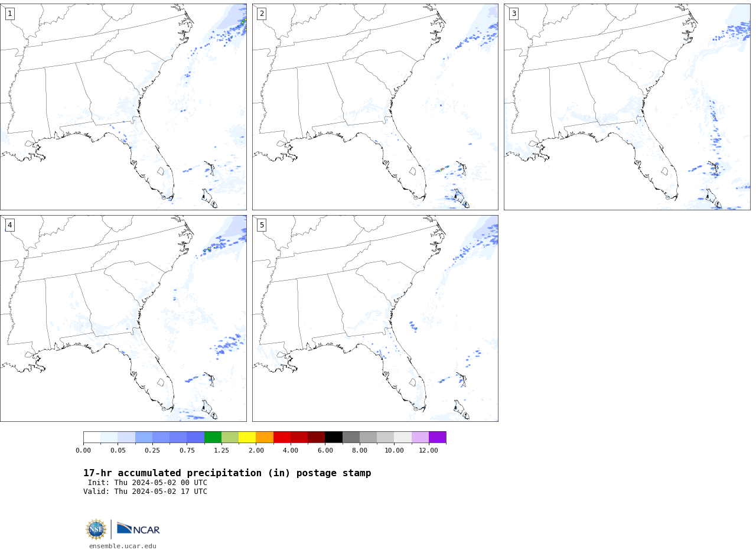756x553 pixels.
Task: Click the 'Valid: Thu 2024-05-02 17 UTC' line
Action: (x=145, y=492)
